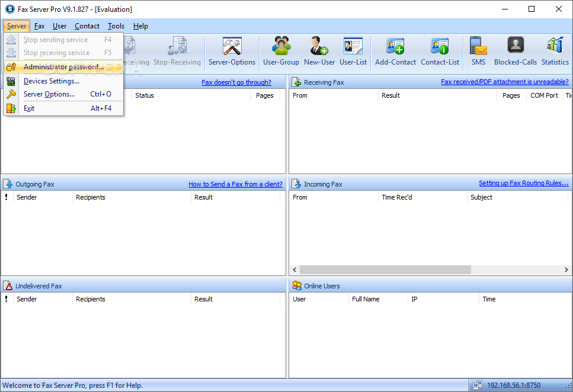Choose Server Options... menu entry
Viewport: 573px width, 392px height.
pyautogui.click(x=63, y=94)
